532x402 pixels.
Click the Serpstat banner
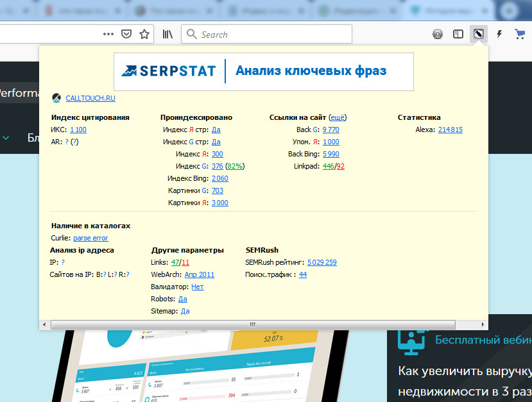point(264,71)
